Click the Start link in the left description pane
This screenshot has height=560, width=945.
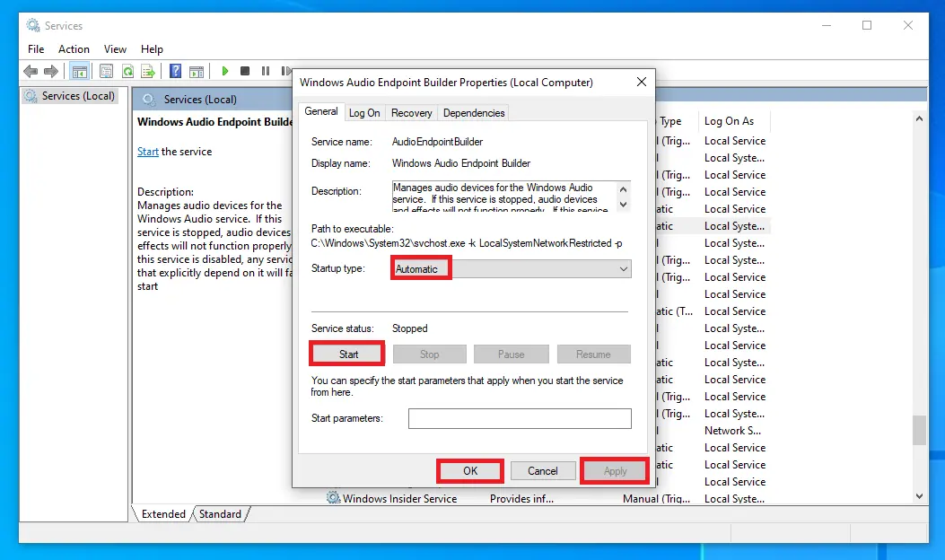click(x=148, y=152)
